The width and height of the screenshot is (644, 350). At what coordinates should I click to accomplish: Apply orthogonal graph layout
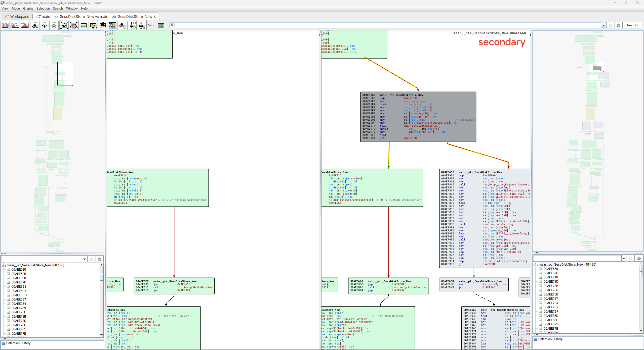pyautogui.click(x=45, y=25)
